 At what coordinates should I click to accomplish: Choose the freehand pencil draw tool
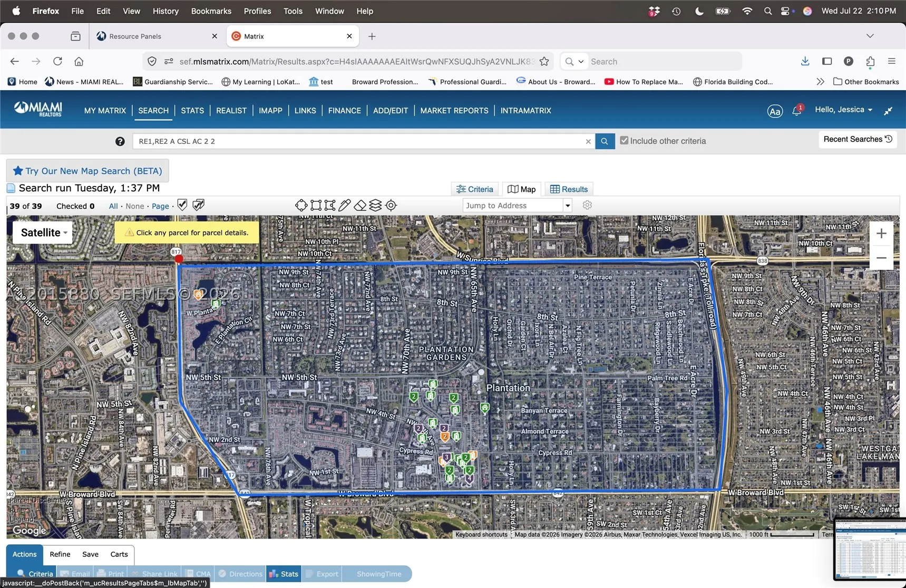345,205
